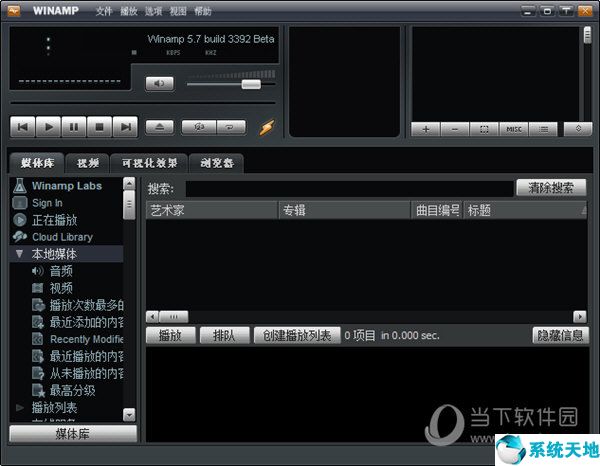Click the track list scroll right arrow
This screenshot has width=600, height=466.
(x=579, y=317)
